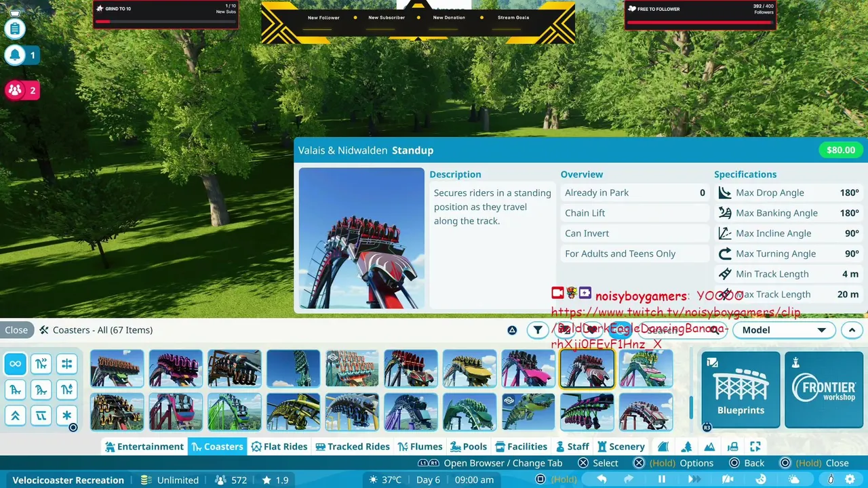Switch to the Entertainment tab
This screenshot has width=868, height=488.
pos(144,447)
